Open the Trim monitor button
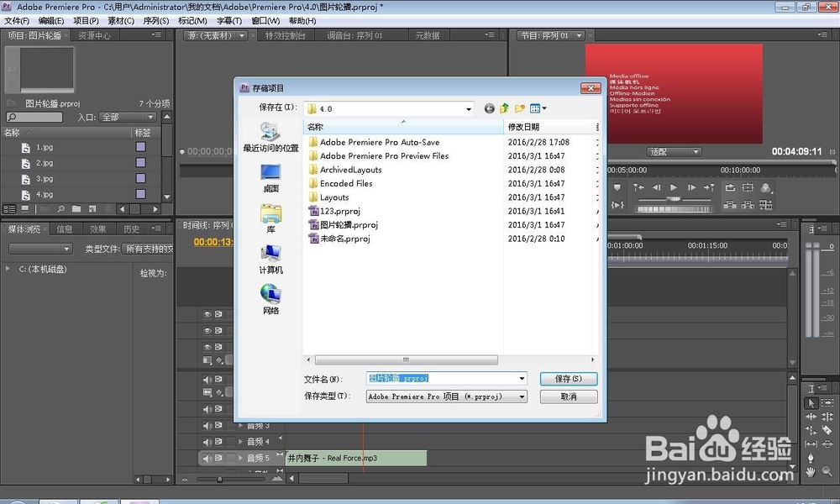 (x=766, y=205)
